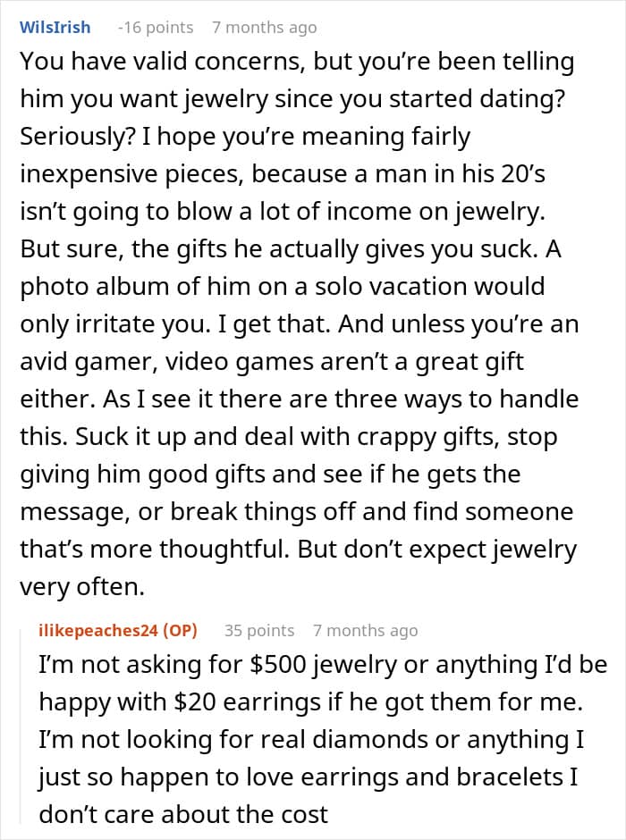Click the line starting "avid gamer, video games"
626x840 pixels.
(x=271, y=363)
